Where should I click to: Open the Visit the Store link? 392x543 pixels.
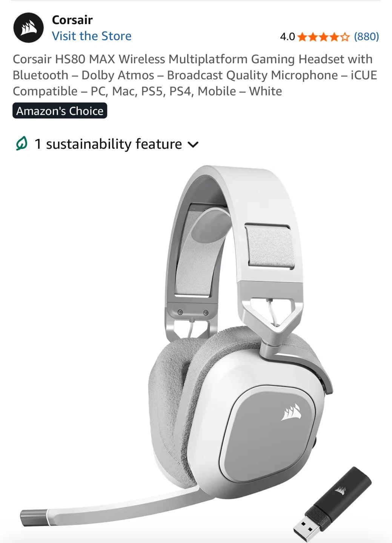(92, 36)
